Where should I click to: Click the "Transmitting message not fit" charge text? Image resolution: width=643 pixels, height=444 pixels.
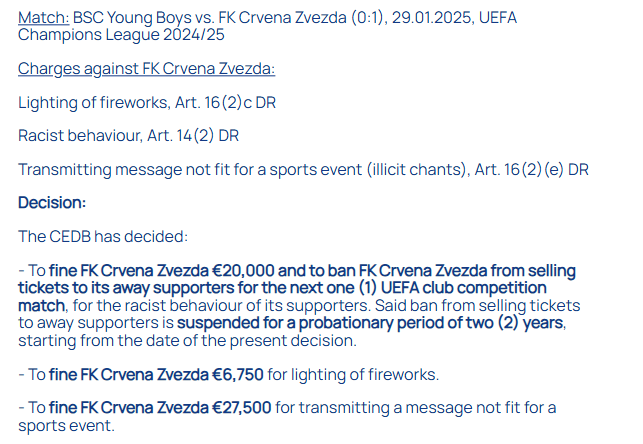tap(120, 170)
